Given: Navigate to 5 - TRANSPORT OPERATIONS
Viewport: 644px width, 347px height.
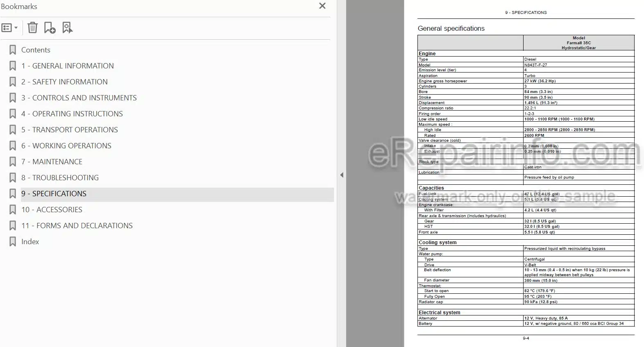Looking at the screenshot, I should (70, 130).
